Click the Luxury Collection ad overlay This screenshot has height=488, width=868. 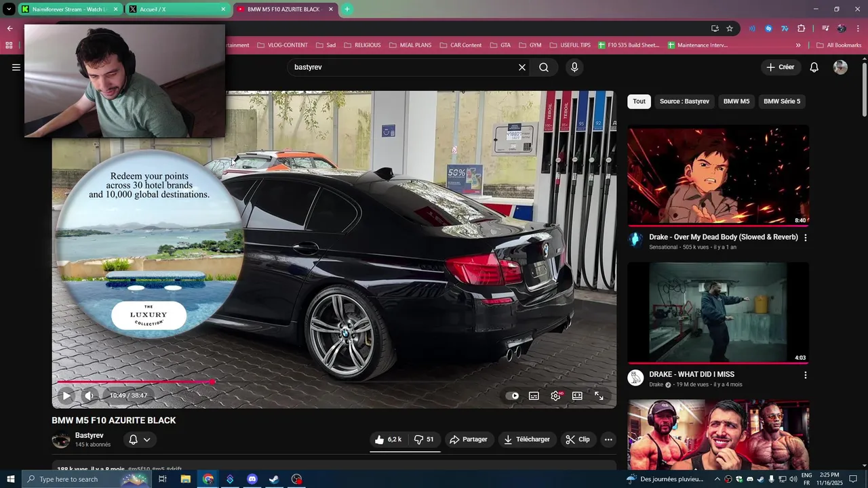(x=149, y=244)
